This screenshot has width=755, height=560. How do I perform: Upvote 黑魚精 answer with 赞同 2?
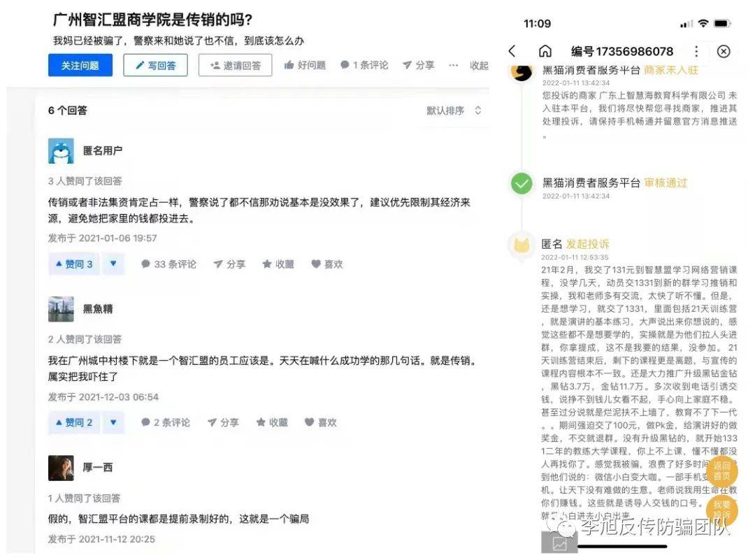[74, 422]
